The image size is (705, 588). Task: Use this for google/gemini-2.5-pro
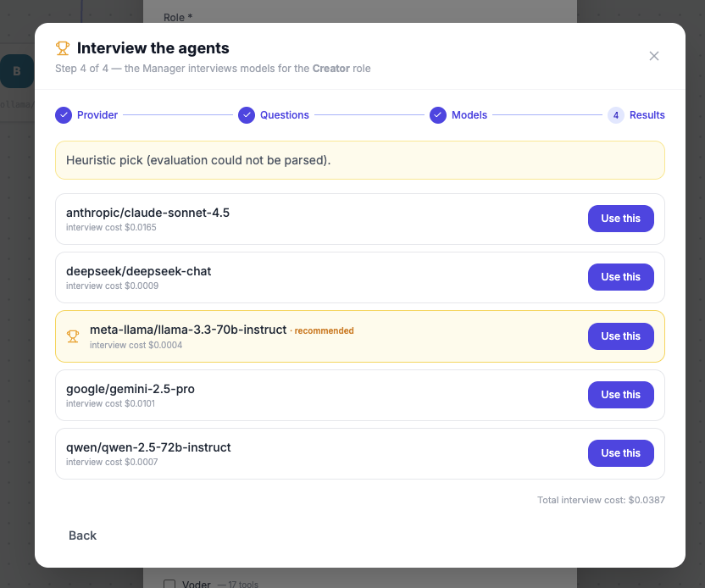[620, 395]
